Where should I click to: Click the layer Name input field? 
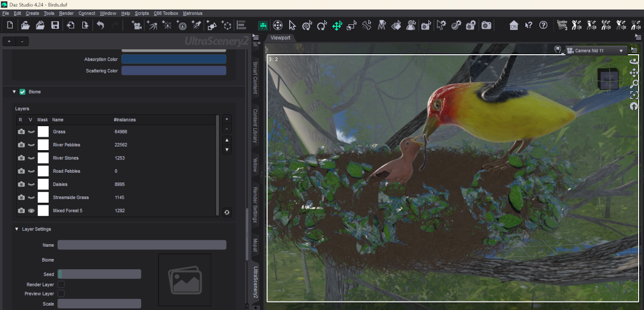pyautogui.click(x=142, y=245)
